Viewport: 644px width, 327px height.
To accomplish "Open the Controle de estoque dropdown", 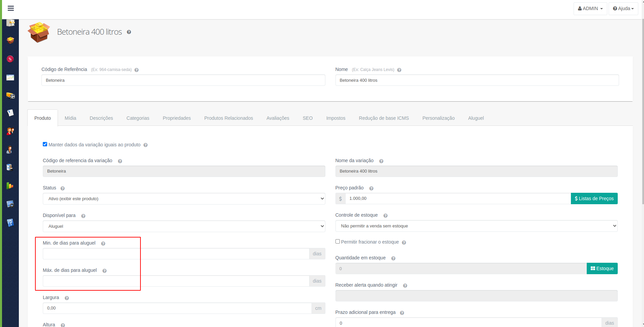I will (x=476, y=226).
